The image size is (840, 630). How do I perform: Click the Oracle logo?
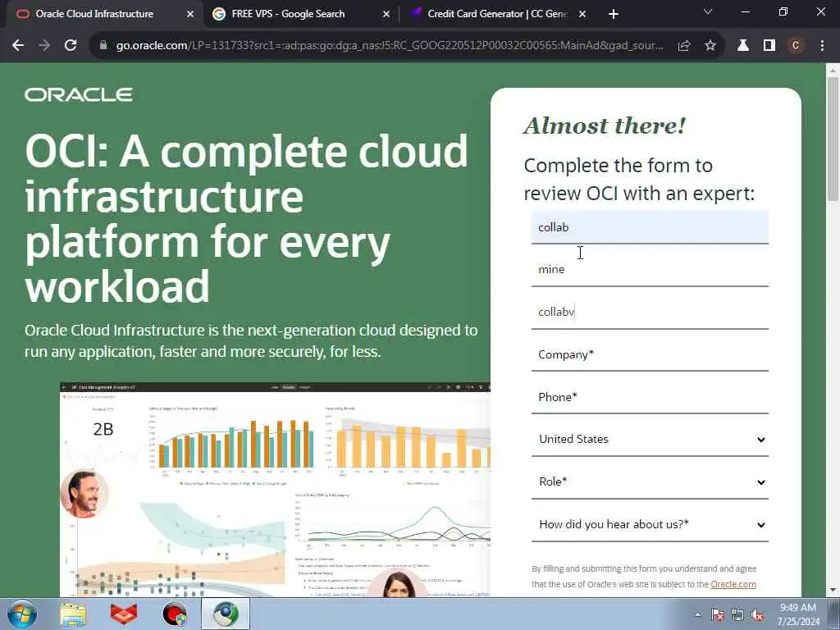coord(79,95)
